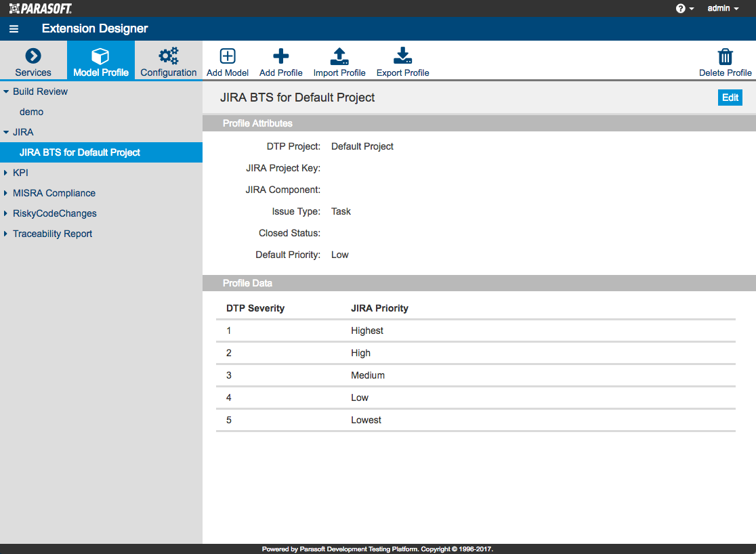
Task: Expand the MISRA Compliance node
Action: pos(6,193)
